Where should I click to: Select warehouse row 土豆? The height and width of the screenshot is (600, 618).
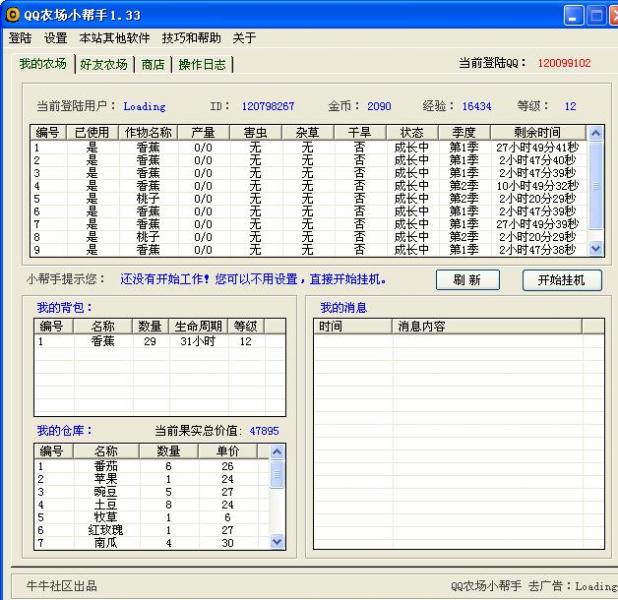click(152, 505)
